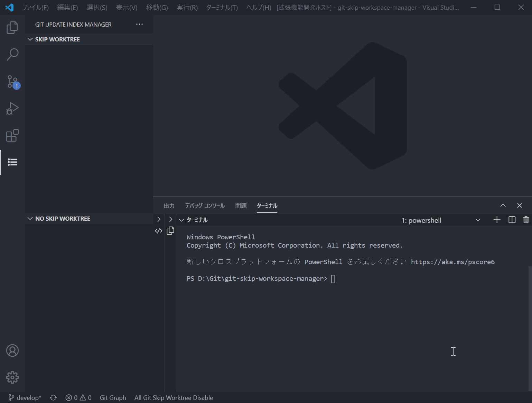Viewport: 532px width, 403px height.
Task: Open the ヘルプ(H) menu
Action: (x=259, y=8)
